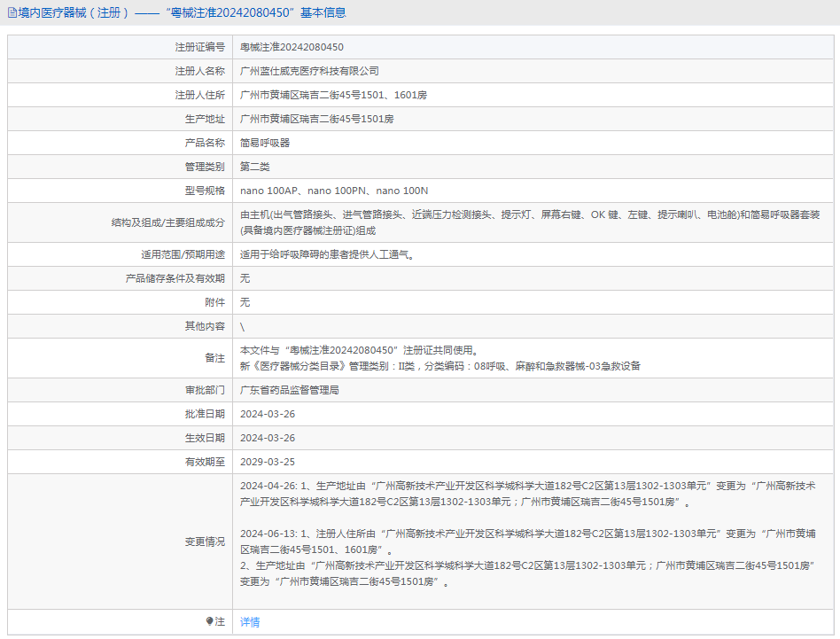Select expiry date 2029-03-25
Viewport: 840px width, 639px height.
coord(268,462)
